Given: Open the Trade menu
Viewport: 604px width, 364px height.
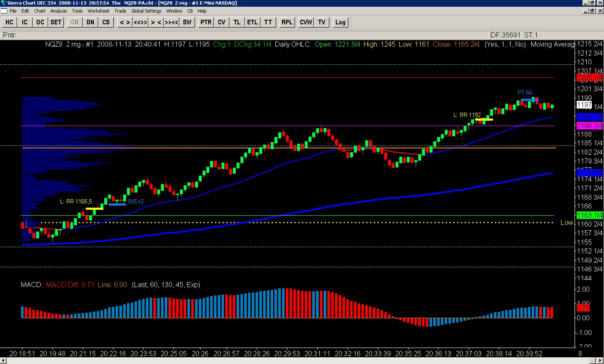Looking at the screenshot, I should 120,11.
